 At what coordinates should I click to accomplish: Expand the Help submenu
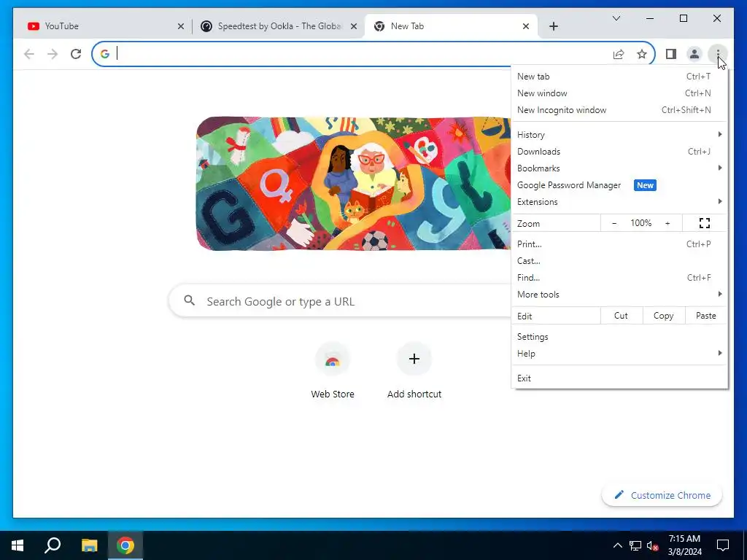pos(619,354)
